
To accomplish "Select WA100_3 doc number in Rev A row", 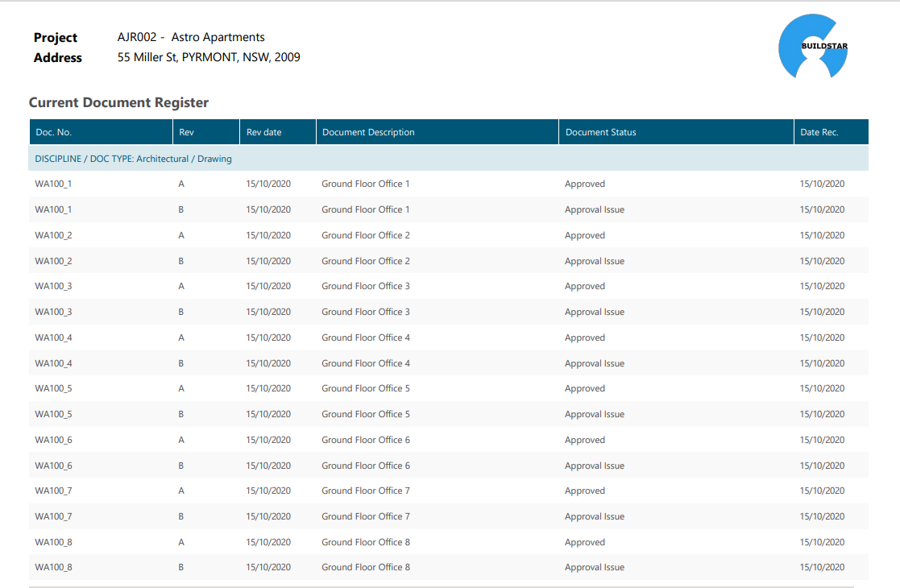I will (x=53, y=286).
